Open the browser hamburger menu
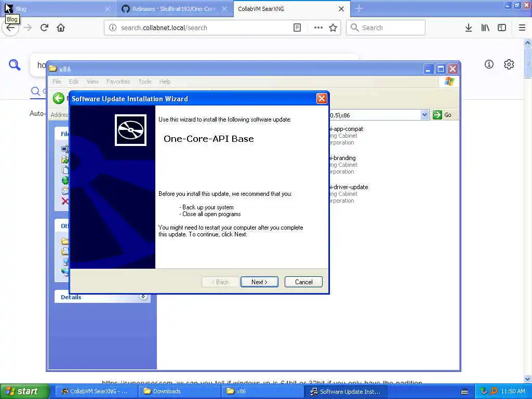Image resolution: width=532 pixels, height=399 pixels. coord(522,28)
